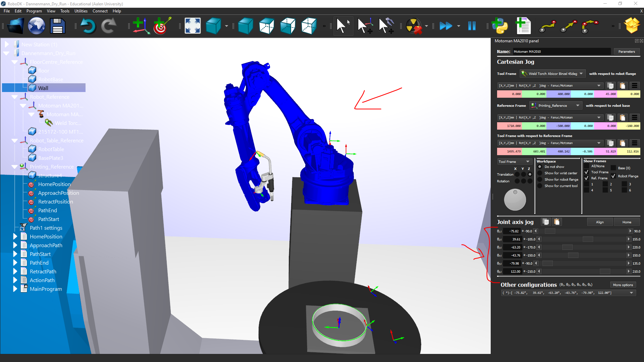Image resolution: width=644 pixels, height=362 pixels.
Task: Click the Undo arrow icon
Action: pos(88,26)
